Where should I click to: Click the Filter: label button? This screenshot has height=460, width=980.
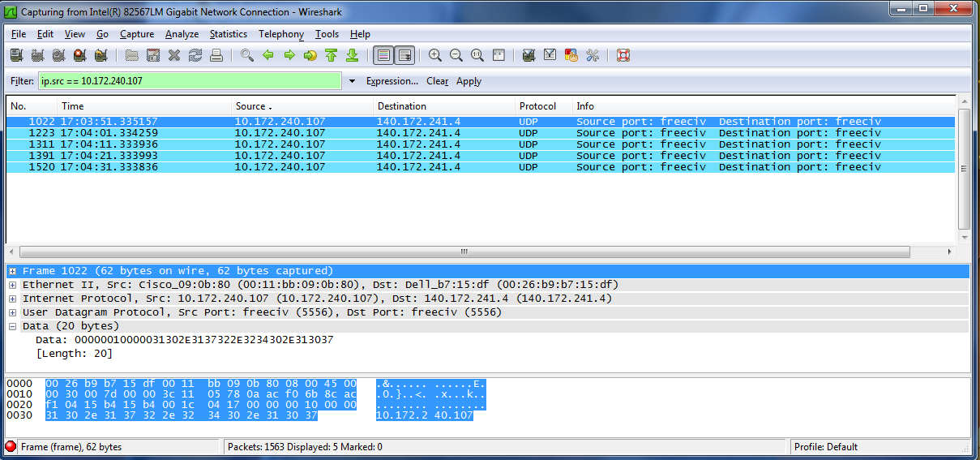click(x=22, y=81)
